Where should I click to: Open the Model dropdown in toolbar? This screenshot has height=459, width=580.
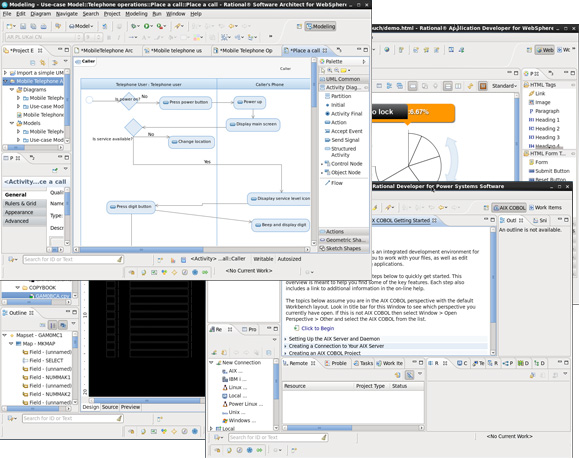(81, 26)
